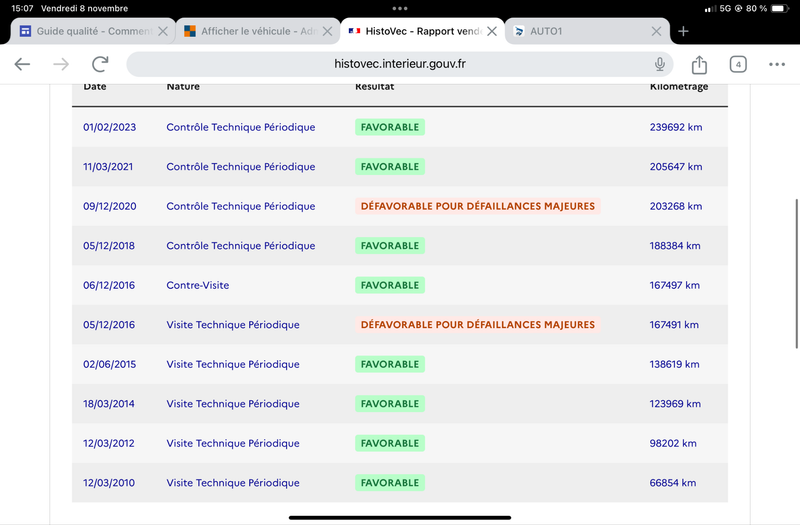Select date 18/03/2014
Screen dimensions: 800x525
[109, 404]
